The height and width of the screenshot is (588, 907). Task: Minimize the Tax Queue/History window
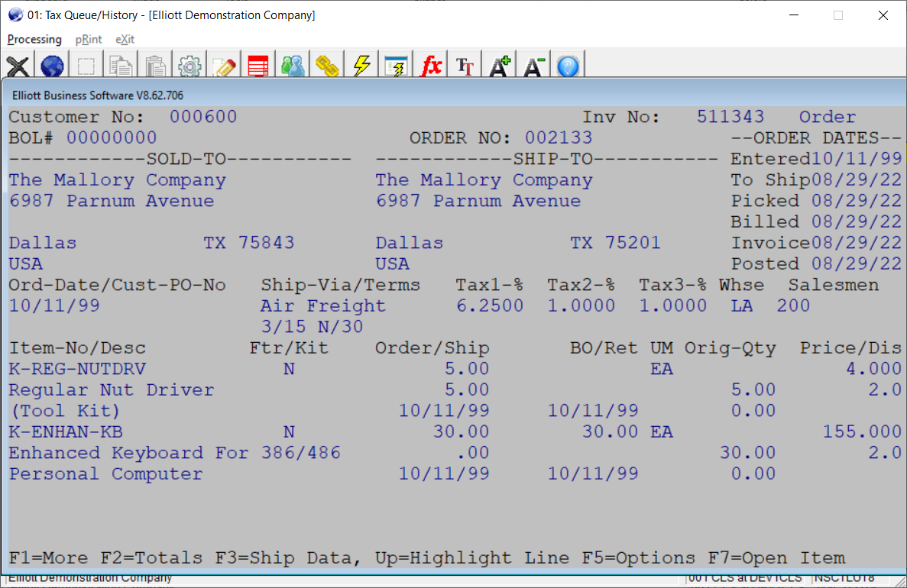pyautogui.click(x=794, y=15)
